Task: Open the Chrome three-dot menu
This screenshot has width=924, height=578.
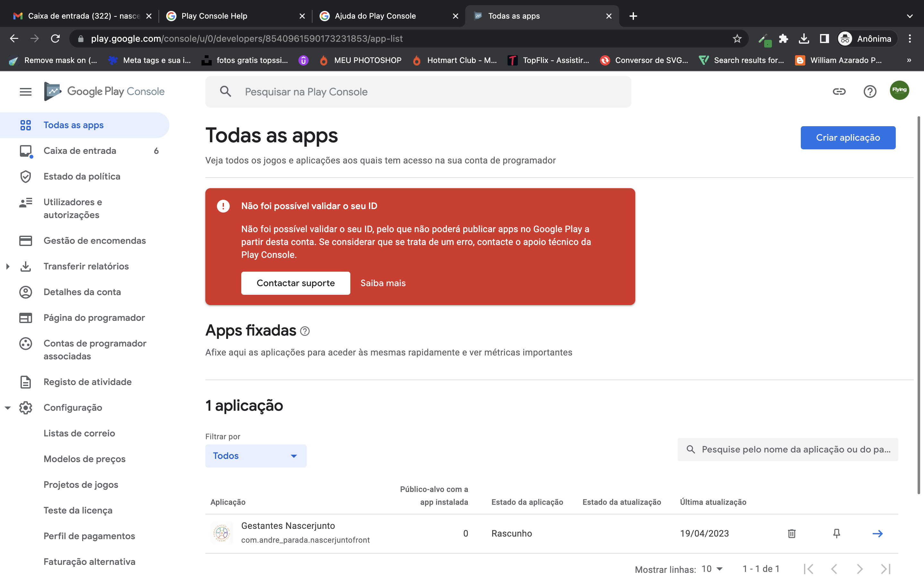Action: (x=910, y=39)
